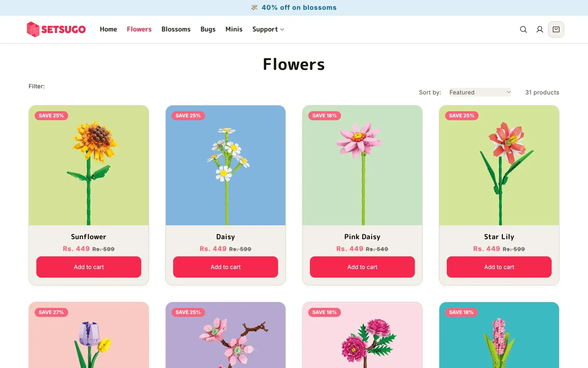Screen dimensions: 588x368
Task: Add Star Lily to cart
Action: 499,267
